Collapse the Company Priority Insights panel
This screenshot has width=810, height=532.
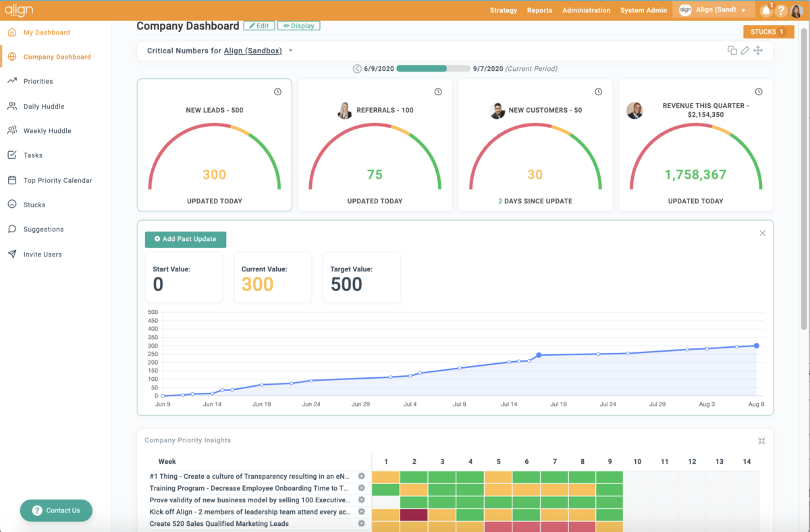pos(761,440)
